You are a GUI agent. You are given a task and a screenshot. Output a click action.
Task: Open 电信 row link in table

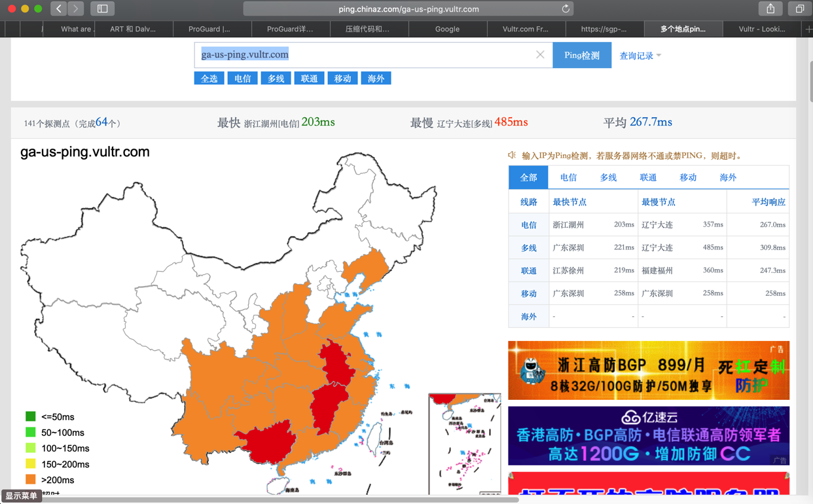point(528,225)
